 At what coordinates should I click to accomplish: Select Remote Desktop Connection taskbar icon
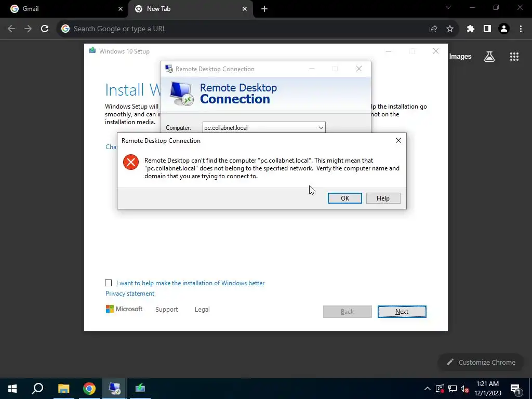point(114,389)
